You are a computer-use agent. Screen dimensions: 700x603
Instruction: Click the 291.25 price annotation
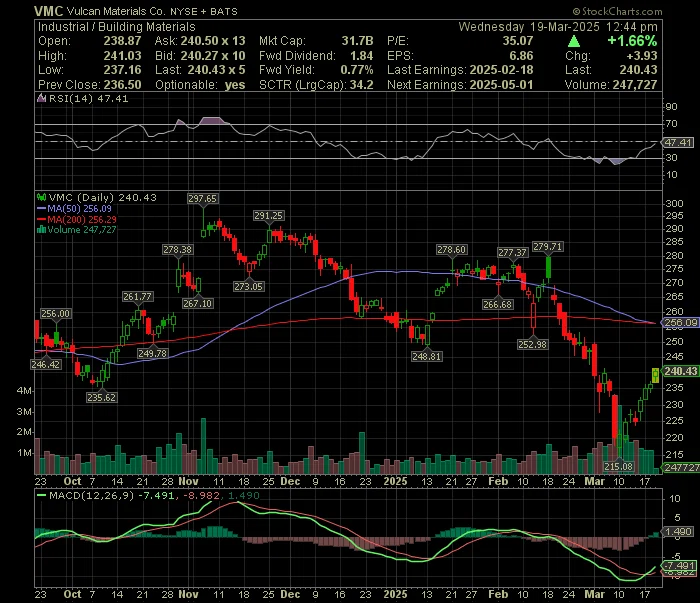268,216
